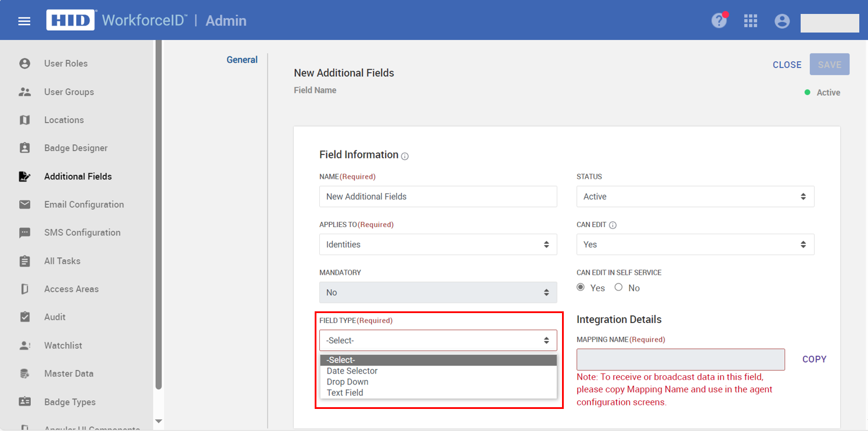Click the All Tasks clipboard icon
Image resolution: width=868 pixels, height=431 pixels.
click(x=24, y=261)
